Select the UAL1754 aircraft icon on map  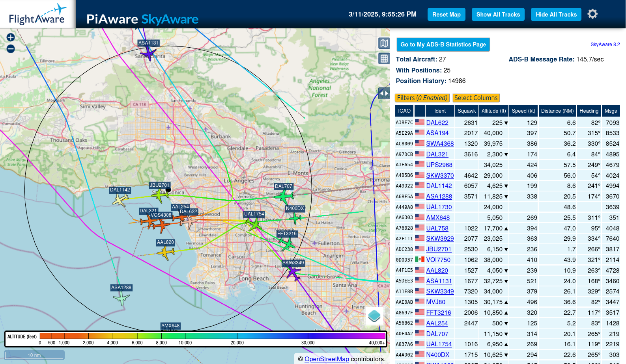coord(254,225)
